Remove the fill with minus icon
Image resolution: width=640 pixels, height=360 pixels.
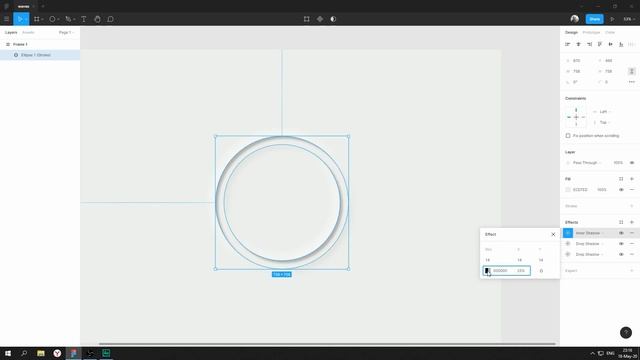pos(632,190)
